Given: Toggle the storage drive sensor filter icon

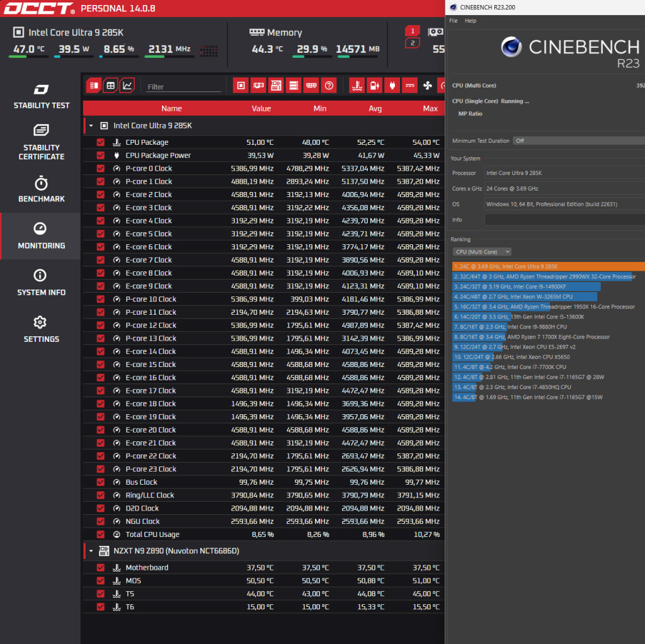Looking at the screenshot, I should click(294, 86).
